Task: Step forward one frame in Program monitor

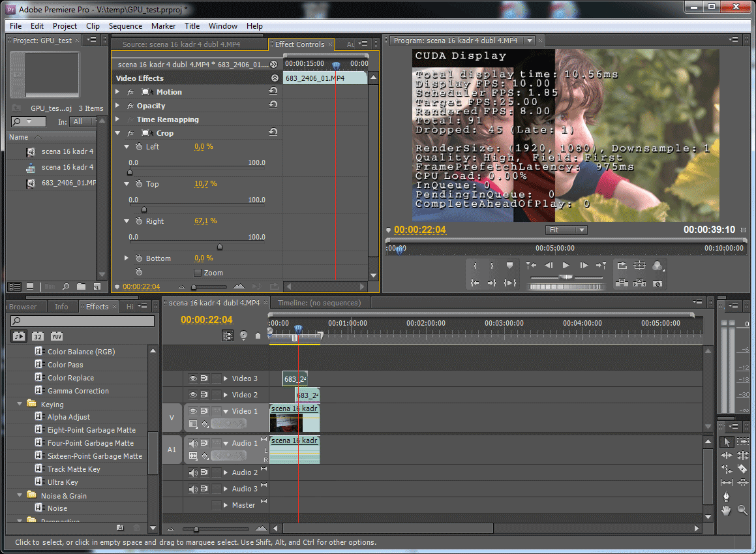Action: tap(583, 265)
